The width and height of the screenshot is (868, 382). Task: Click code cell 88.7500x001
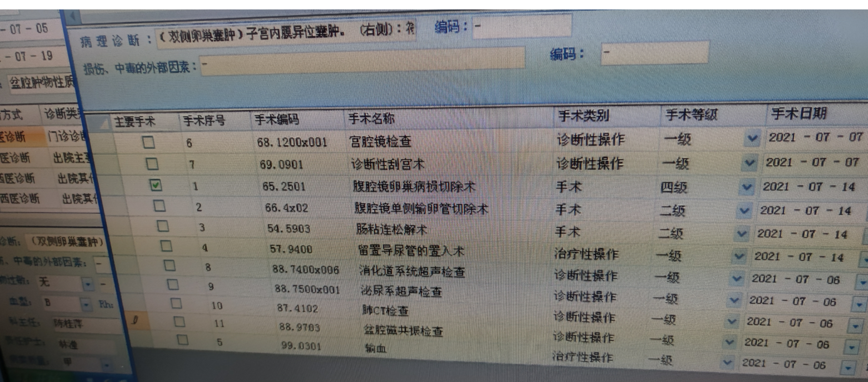click(x=307, y=289)
